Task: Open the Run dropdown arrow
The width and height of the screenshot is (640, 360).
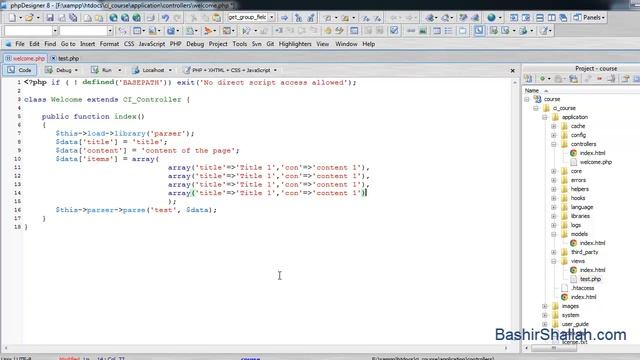Action: pos(119,70)
